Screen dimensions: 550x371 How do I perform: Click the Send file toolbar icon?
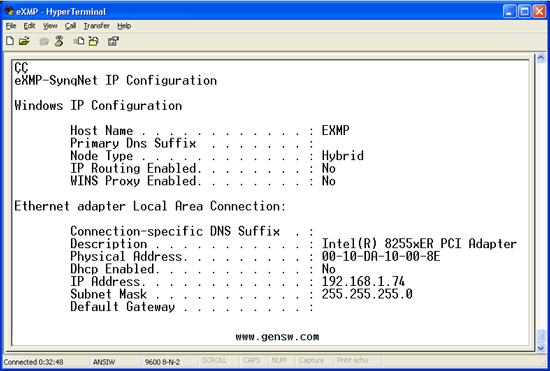click(x=79, y=41)
